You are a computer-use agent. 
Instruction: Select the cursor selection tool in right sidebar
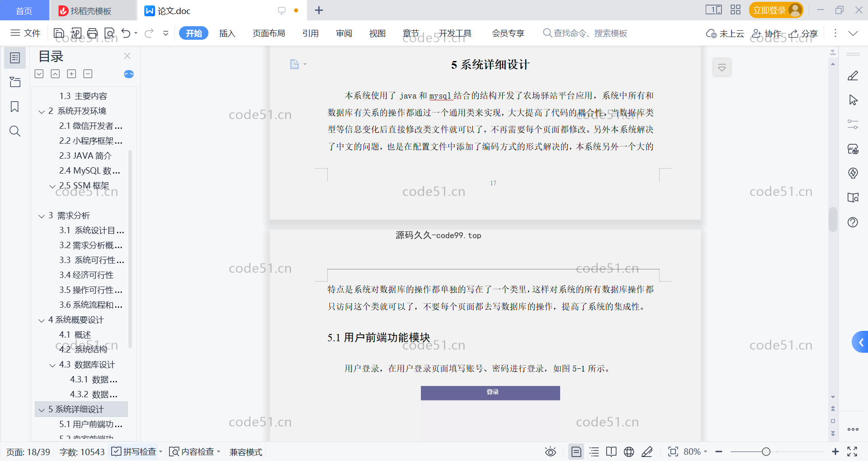[x=853, y=100]
